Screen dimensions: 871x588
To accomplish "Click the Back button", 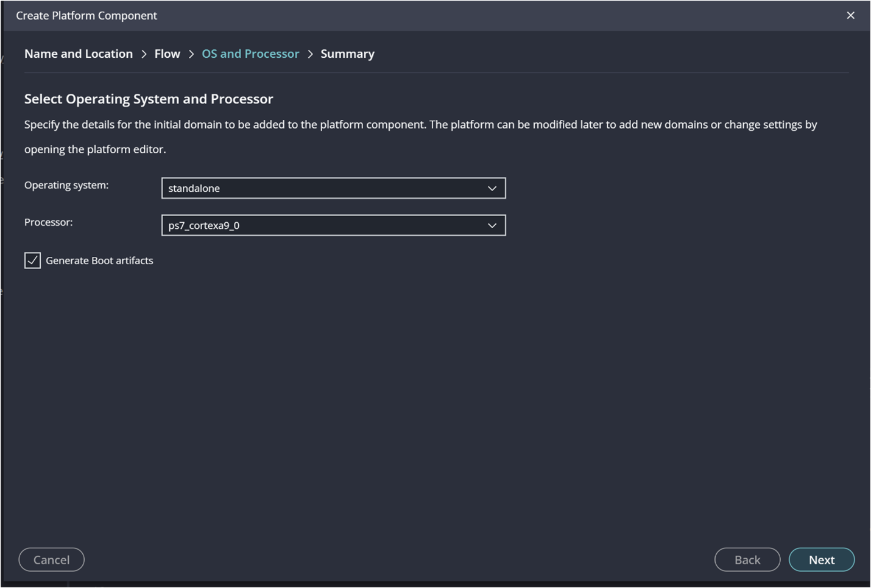I will pyautogui.click(x=747, y=559).
